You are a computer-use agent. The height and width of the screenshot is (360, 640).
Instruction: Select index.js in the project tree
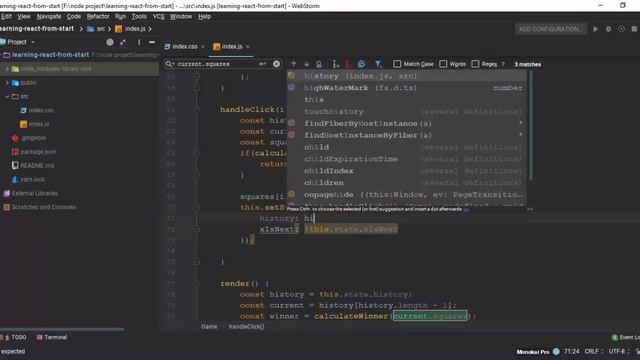34,124
